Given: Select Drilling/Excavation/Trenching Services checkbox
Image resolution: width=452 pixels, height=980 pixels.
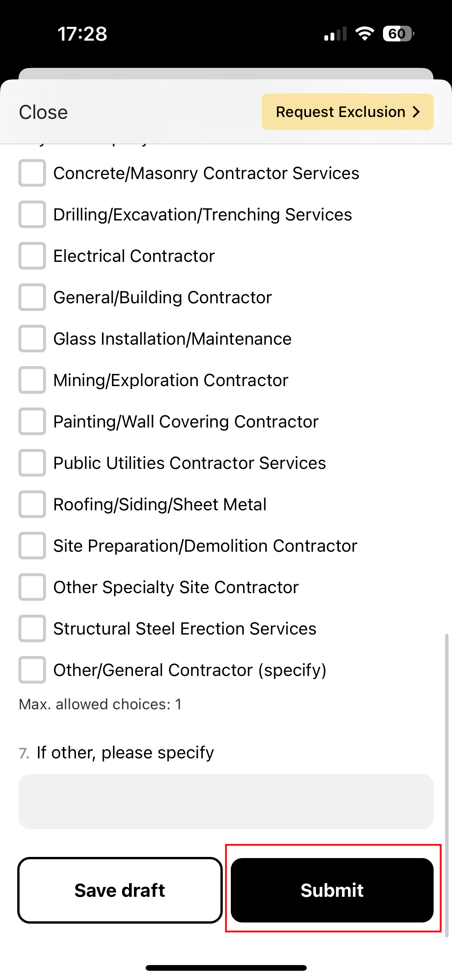Looking at the screenshot, I should tap(32, 214).
